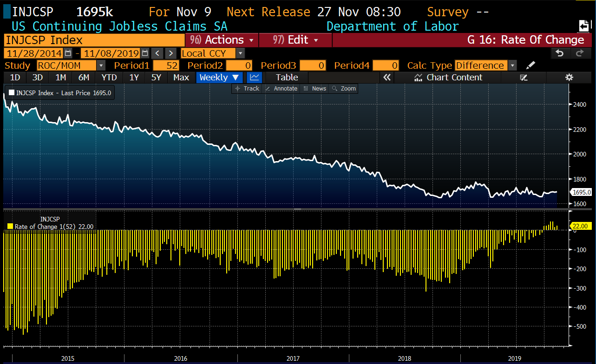Collapse panel with double left chevron
The width and height of the screenshot is (596, 364).
pos(387,78)
